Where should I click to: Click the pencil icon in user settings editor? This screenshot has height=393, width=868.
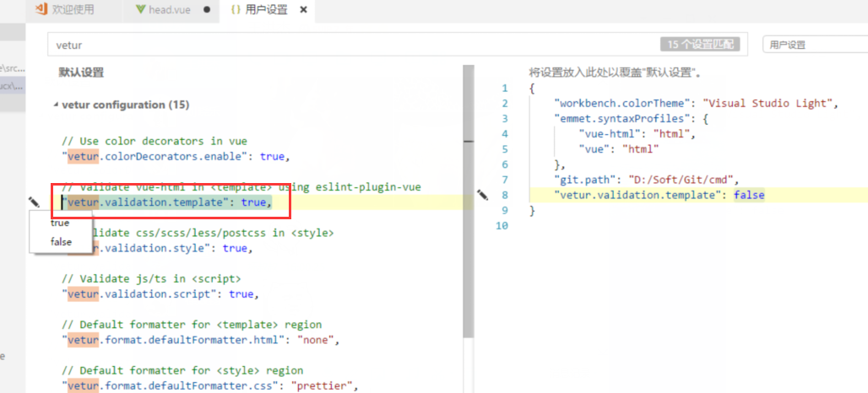[x=483, y=195]
